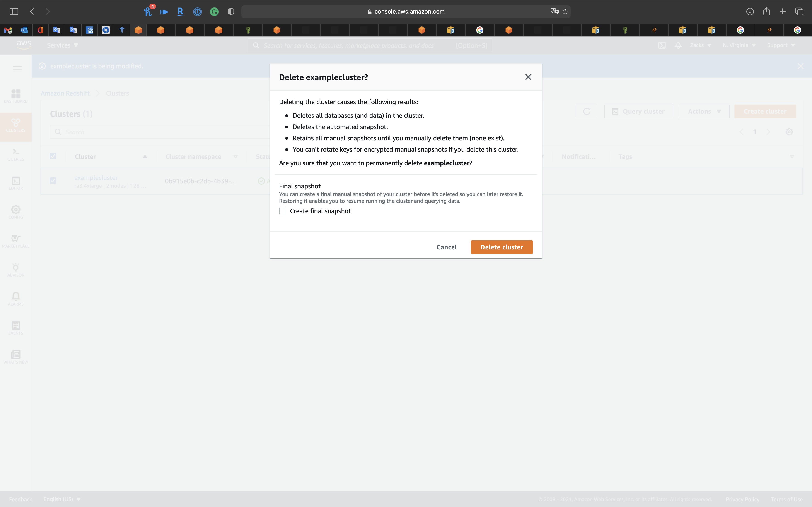Viewport: 812px width, 507px height.
Task: Toggle the examplecluster row checkbox
Action: coord(53,181)
